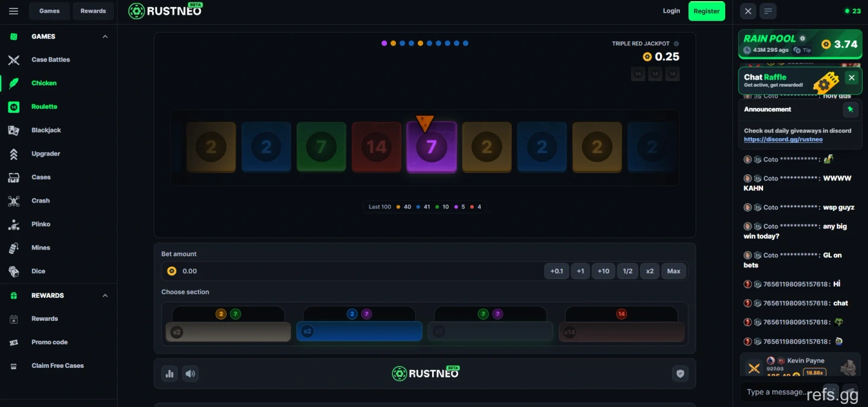Image resolution: width=868 pixels, height=407 pixels.
Task: Click the Dice icon in sidebar
Action: click(x=13, y=271)
